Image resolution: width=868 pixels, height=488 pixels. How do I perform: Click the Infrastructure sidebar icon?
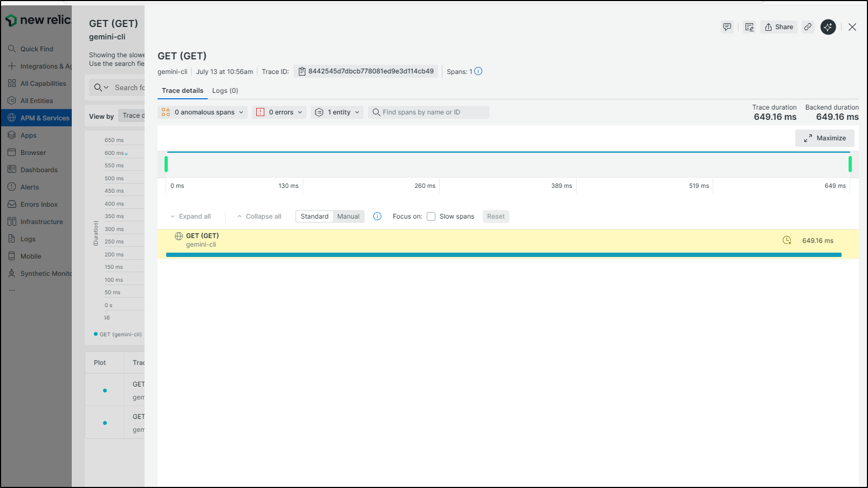coord(12,221)
